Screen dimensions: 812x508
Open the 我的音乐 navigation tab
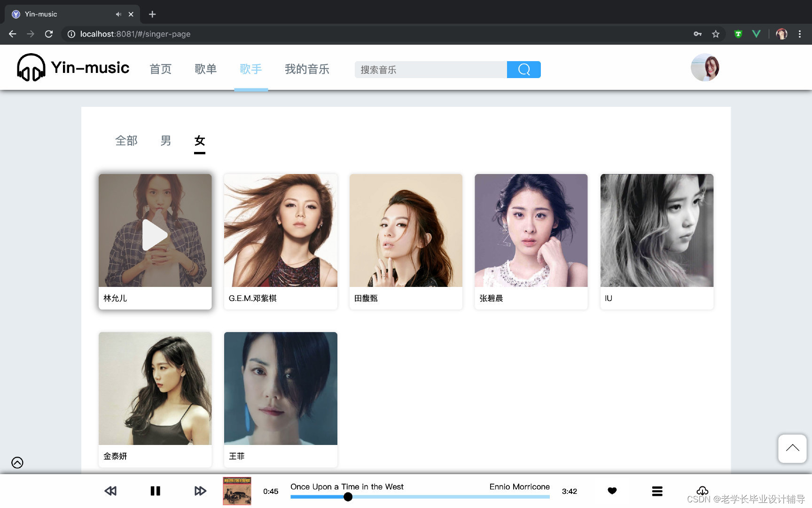pyautogui.click(x=307, y=69)
